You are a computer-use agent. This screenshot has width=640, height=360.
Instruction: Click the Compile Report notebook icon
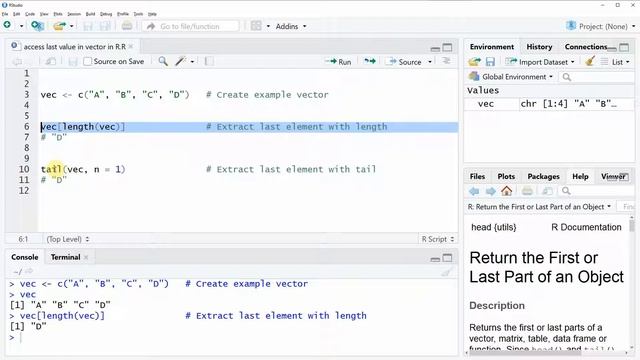(x=209, y=61)
